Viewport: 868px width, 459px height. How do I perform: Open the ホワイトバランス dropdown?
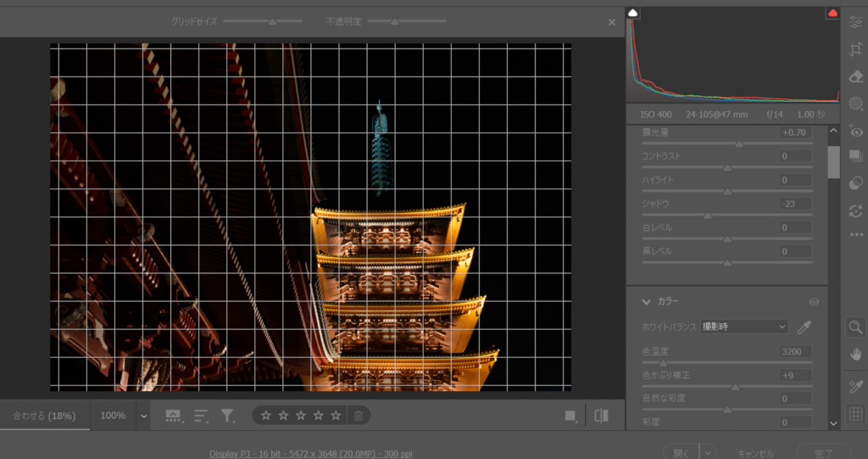click(x=743, y=327)
